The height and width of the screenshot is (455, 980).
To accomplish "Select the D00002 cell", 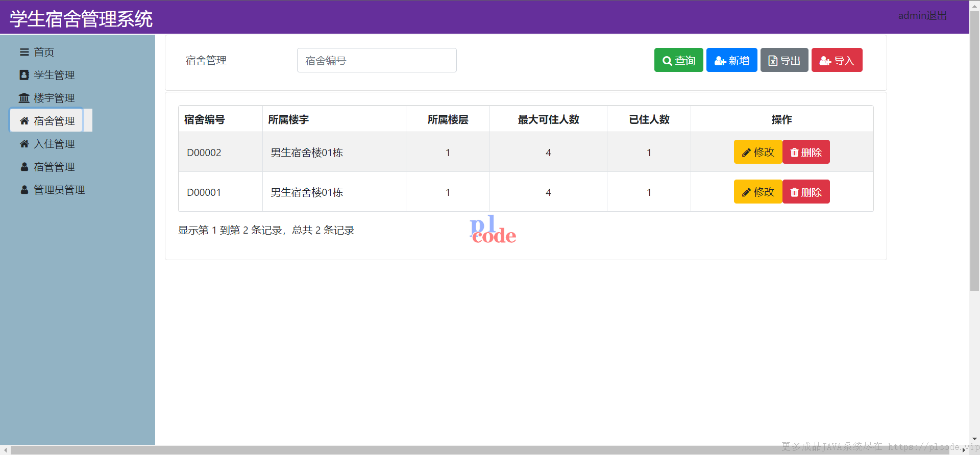I will pos(220,152).
